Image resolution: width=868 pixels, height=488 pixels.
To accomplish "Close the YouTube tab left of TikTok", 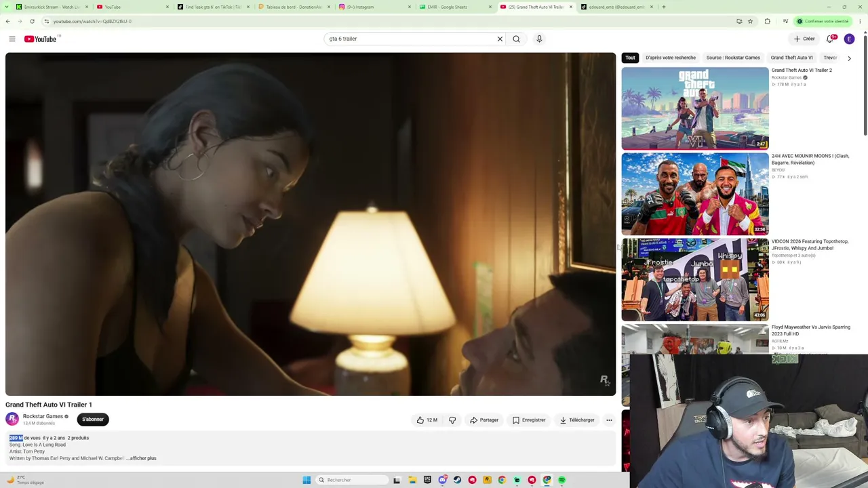I will pyautogui.click(x=167, y=7).
